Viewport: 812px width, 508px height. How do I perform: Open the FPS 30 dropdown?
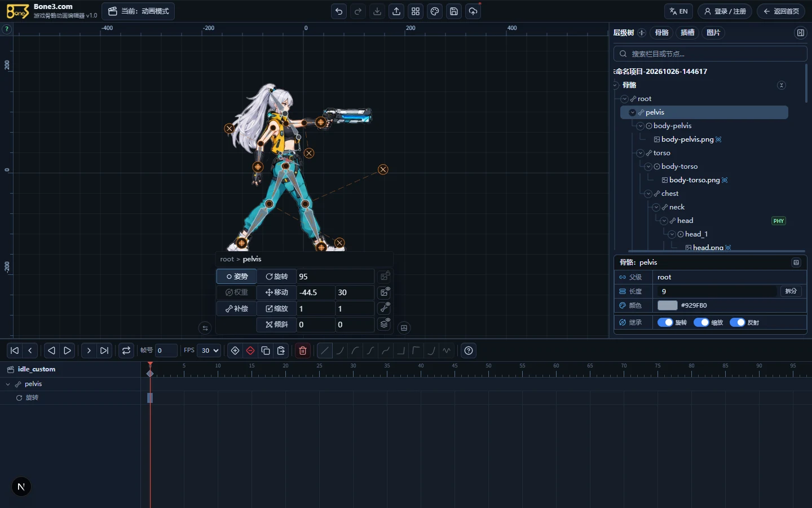pyautogui.click(x=209, y=351)
